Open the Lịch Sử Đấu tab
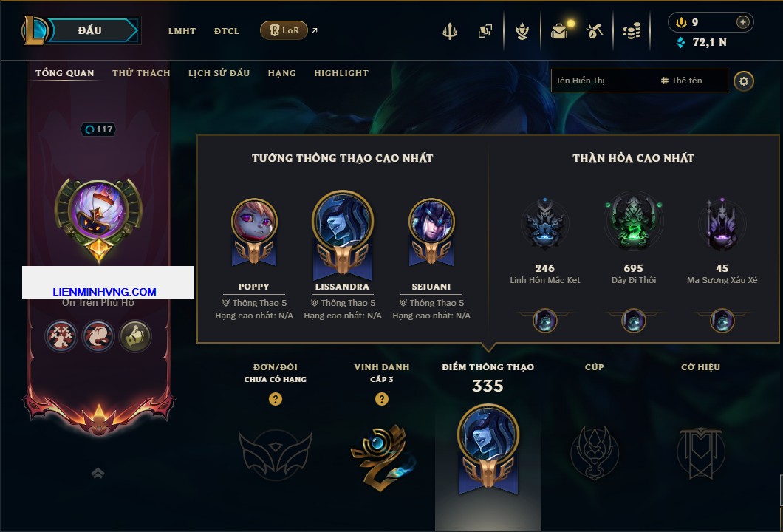The image size is (783, 532). click(219, 73)
